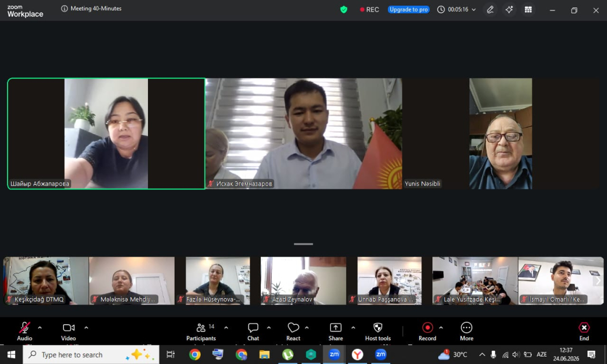Viewport: 607px width, 364px height.
Task: Expand audio options arrow beside Audio
Action: pos(40,328)
